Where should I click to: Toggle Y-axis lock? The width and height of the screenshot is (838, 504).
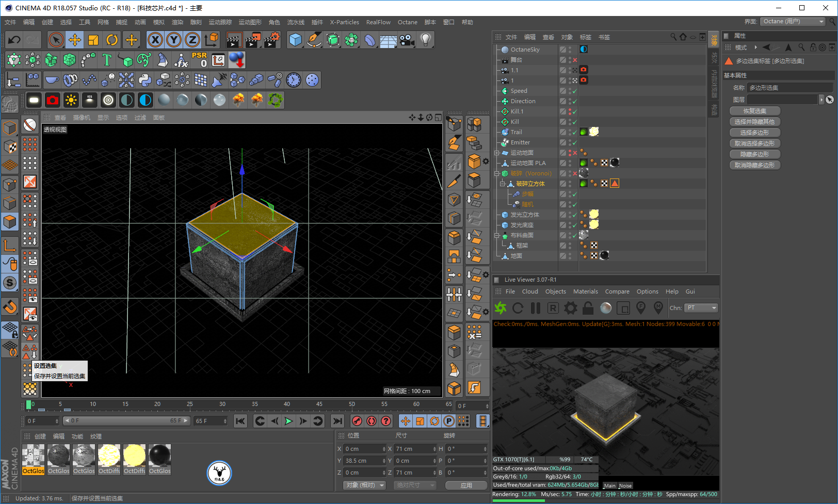(x=174, y=40)
